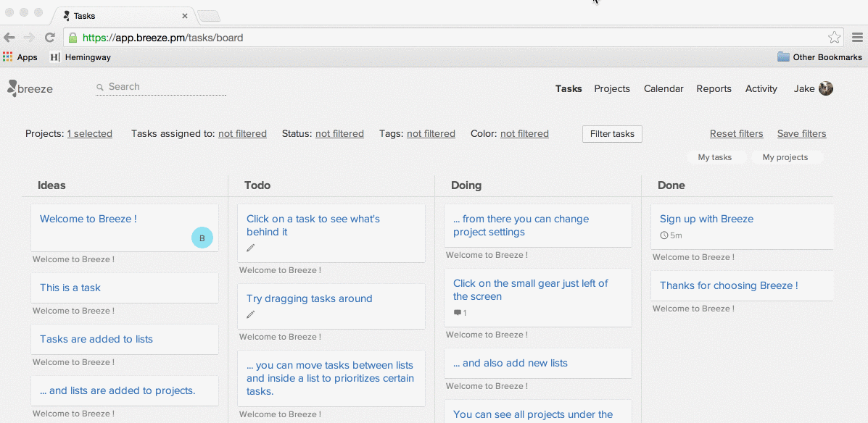Viewport: 868px width, 423px height.
Task: Click pencil icon on 'Click on a task' card
Action: point(251,248)
